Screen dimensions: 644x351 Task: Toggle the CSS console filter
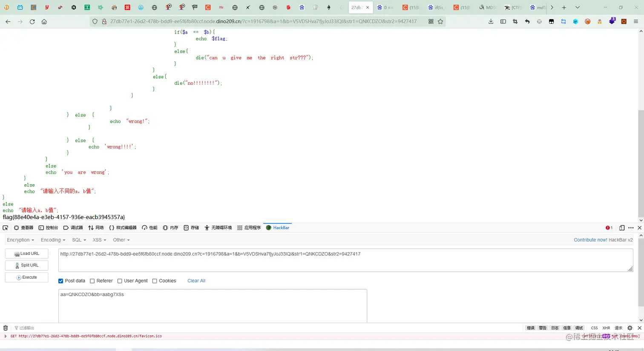[x=594, y=328]
